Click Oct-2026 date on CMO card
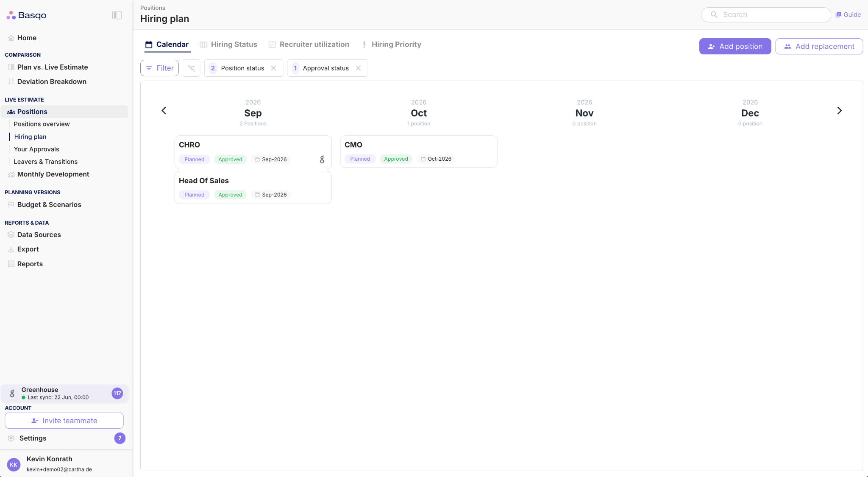Screen dimensions: 868x477 coord(436,159)
